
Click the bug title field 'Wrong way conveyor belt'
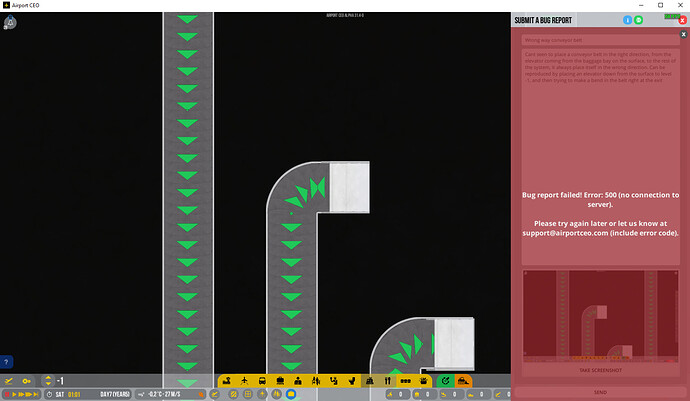600,40
